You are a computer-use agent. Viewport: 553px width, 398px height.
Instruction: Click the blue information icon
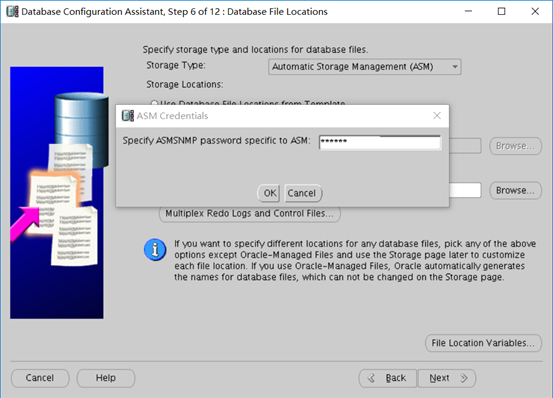pyautogui.click(x=155, y=250)
